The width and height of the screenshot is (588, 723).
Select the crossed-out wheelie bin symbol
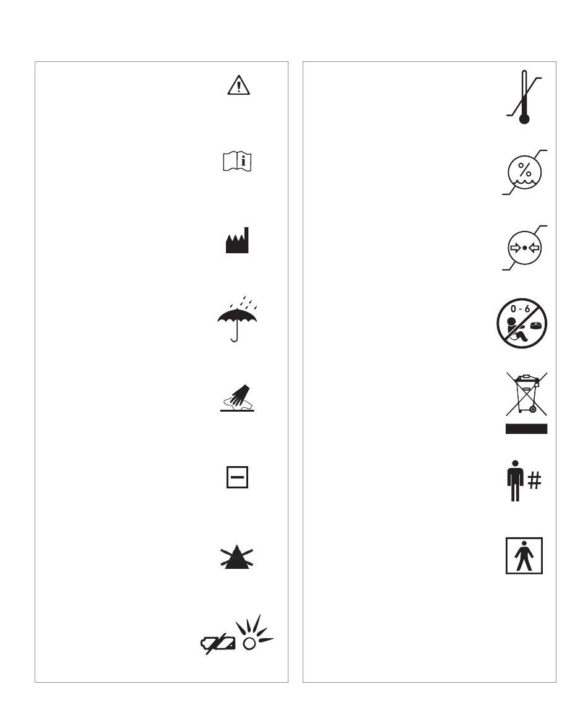(527, 394)
